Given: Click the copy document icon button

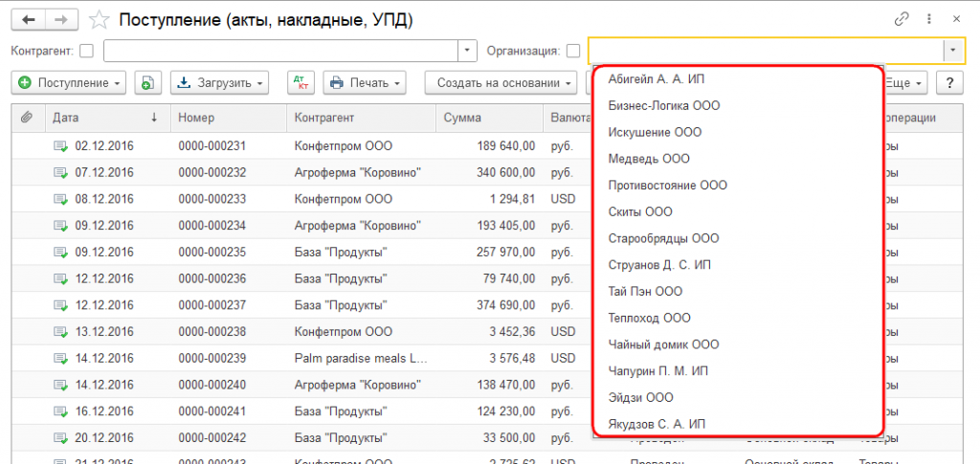Looking at the screenshot, I should tap(148, 82).
